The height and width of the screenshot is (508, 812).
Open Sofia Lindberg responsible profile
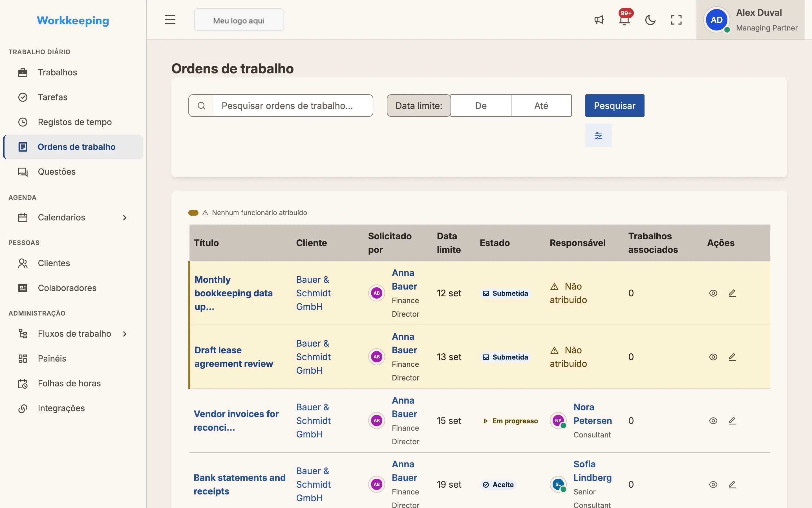[x=593, y=471]
